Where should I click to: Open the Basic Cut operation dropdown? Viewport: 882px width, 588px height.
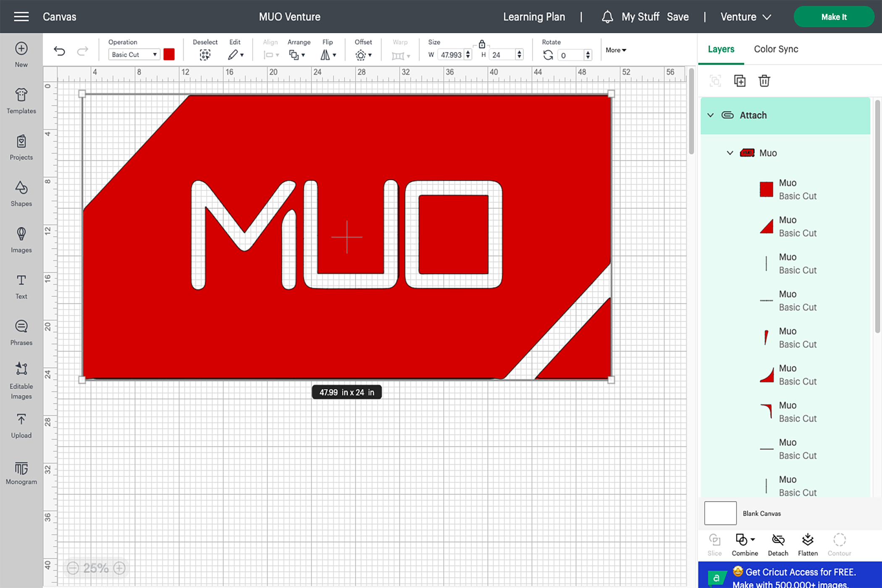pos(134,54)
